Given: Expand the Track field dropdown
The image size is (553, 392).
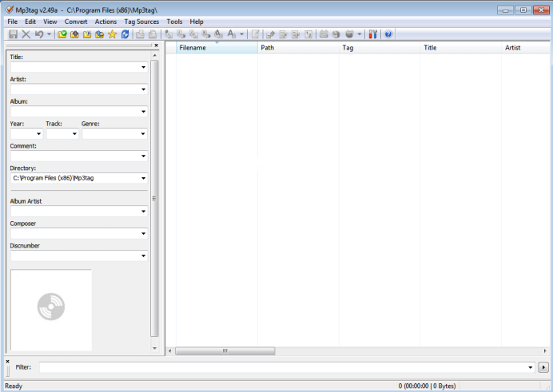Looking at the screenshot, I should [x=74, y=134].
